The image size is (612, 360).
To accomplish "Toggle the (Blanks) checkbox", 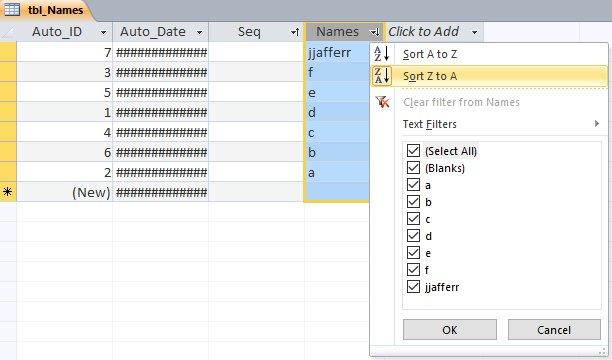I will pos(413,168).
